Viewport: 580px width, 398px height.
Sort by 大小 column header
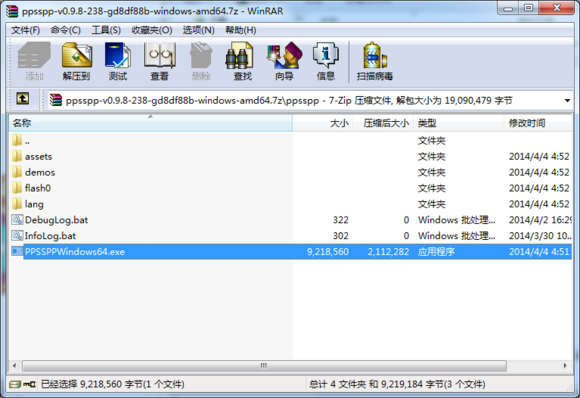point(323,123)
